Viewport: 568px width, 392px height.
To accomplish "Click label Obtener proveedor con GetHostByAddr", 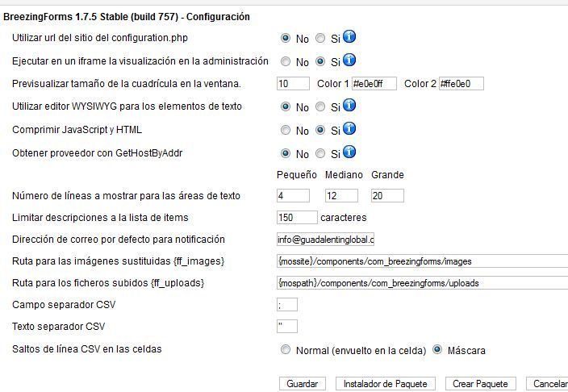I will (x=97, y=153).
